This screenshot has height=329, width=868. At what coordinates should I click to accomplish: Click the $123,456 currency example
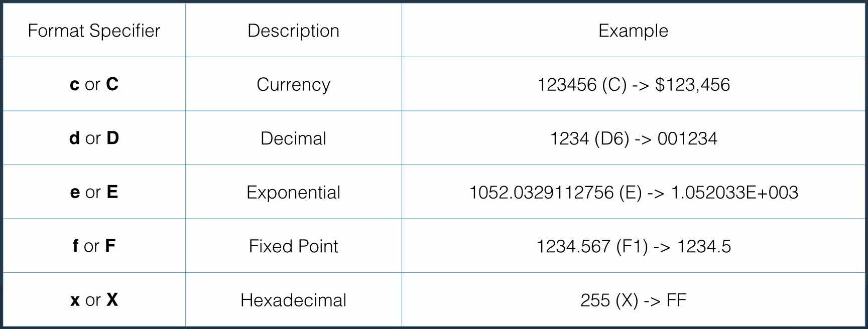[x=692, y=85]
